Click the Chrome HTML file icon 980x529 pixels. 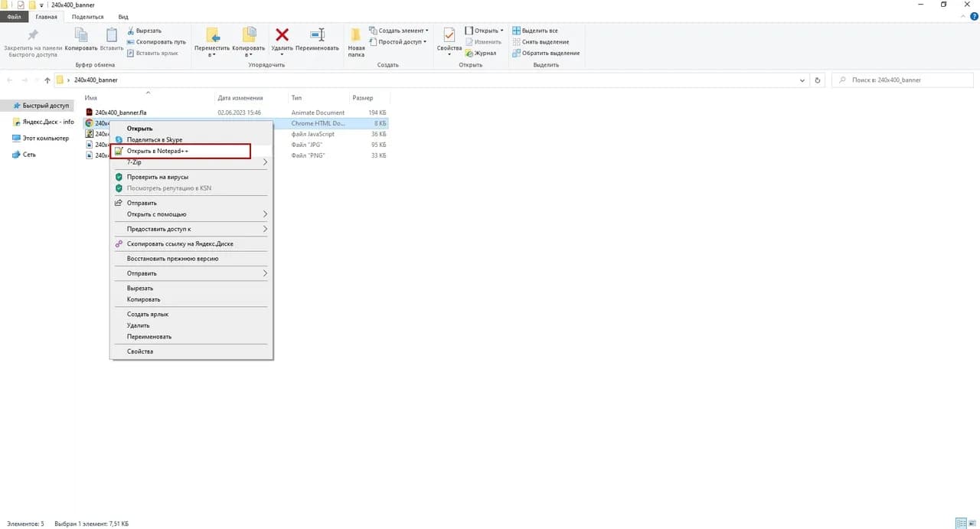point(89,123)
